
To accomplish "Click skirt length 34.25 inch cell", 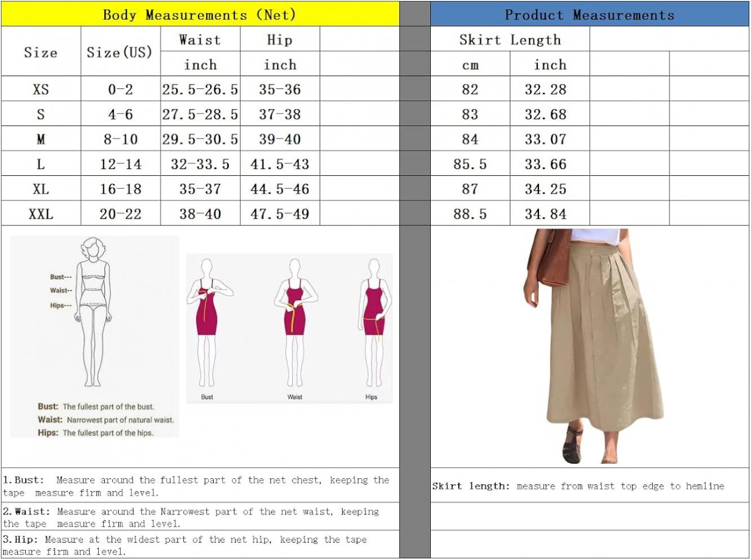I will (x=550, y=189).
